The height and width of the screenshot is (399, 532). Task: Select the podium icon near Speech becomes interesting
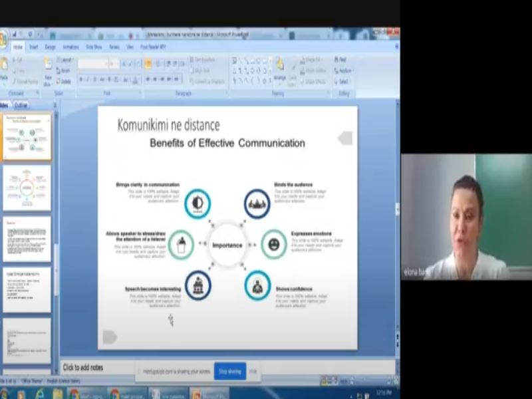[198, 285]
